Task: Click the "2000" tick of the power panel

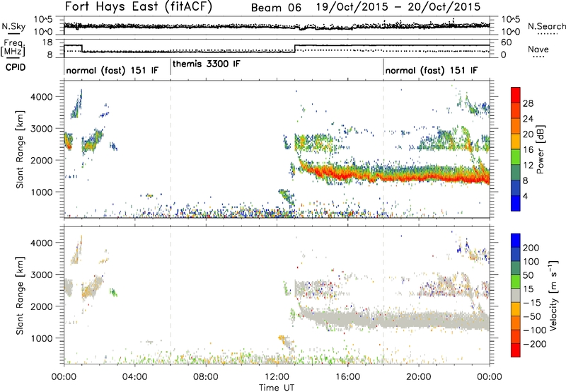Action: pos(41,160)
